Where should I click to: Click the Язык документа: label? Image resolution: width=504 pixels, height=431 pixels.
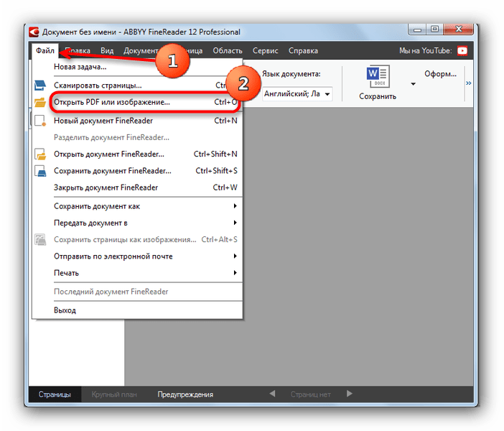(x=291, y=74)
